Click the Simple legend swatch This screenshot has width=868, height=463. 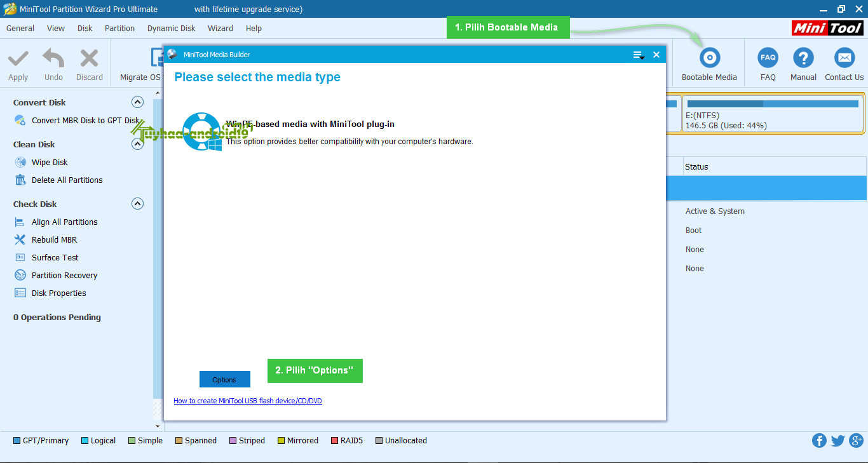[x=132, y=440]
